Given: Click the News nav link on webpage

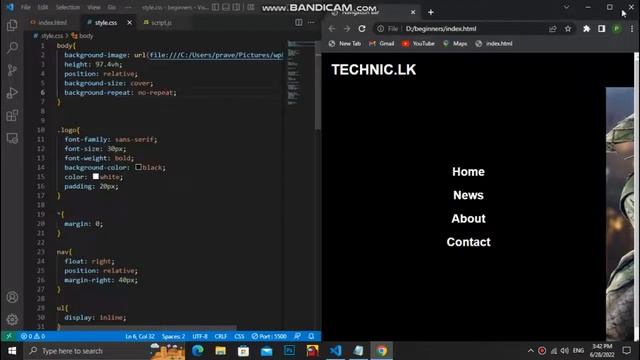Looking at the screenshot, I should point(468,195).
